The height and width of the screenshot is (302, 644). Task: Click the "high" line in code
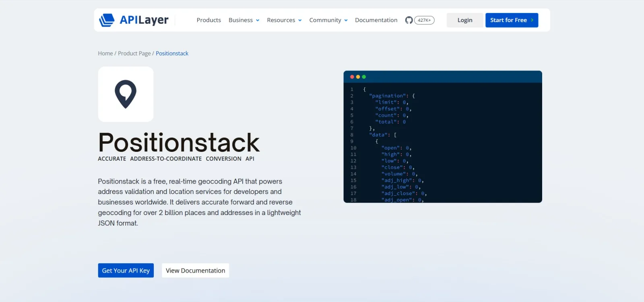[396, 154]
